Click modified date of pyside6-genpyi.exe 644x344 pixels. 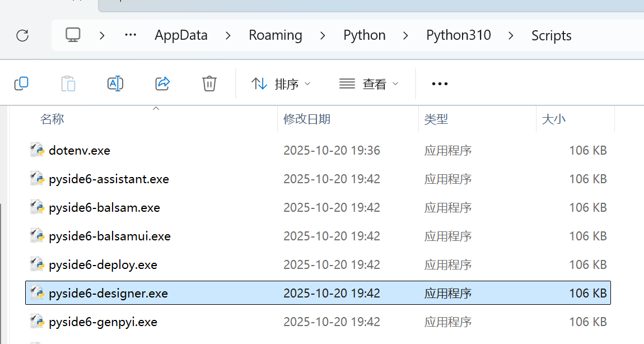(x=332, y=322)
